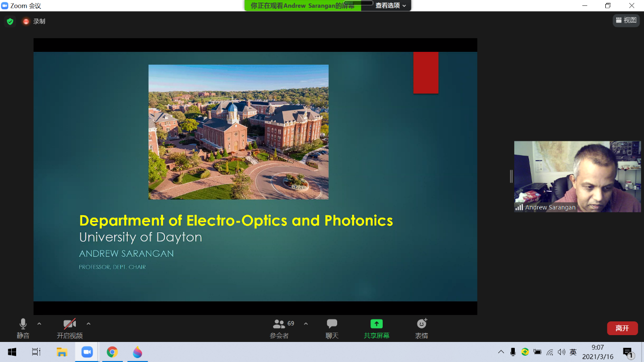Screen dimensions: 644x362
Task: Switch input language from 英
Action: 573,352
